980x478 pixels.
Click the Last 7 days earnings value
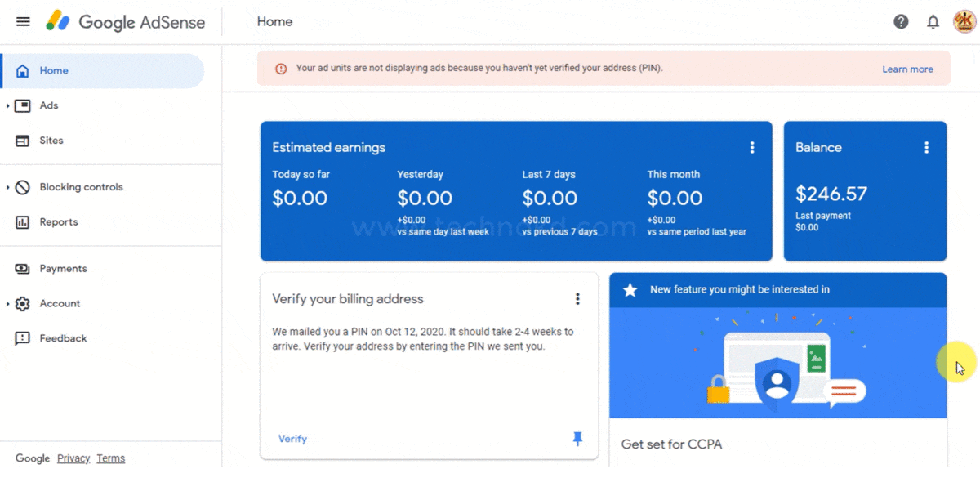tap(550, 198)
